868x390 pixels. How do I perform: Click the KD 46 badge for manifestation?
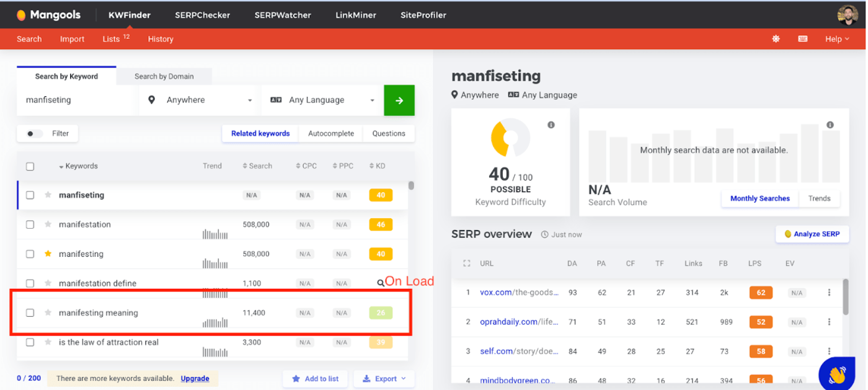point(381,224)
